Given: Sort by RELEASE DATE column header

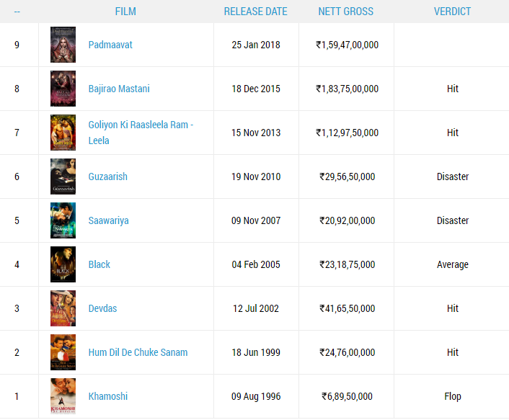Looking at the screenshot, I should click(255, 12).
